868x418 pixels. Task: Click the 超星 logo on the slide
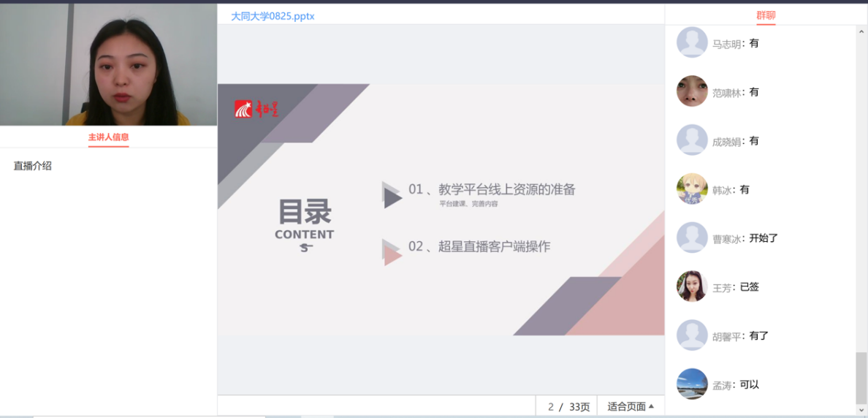pyautogui.click(x=256, y=109)
